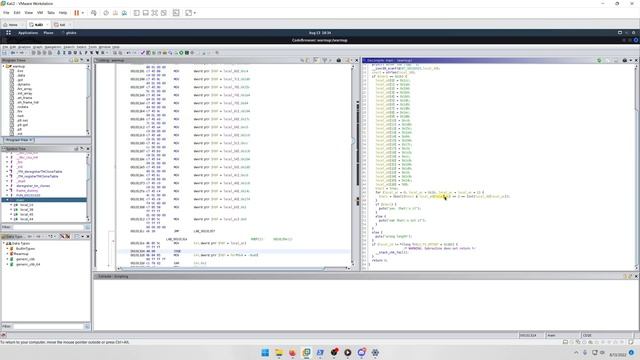Click the VMware Workstation taskbar icon
Screen dimensions: 640x360
(306, 352)
